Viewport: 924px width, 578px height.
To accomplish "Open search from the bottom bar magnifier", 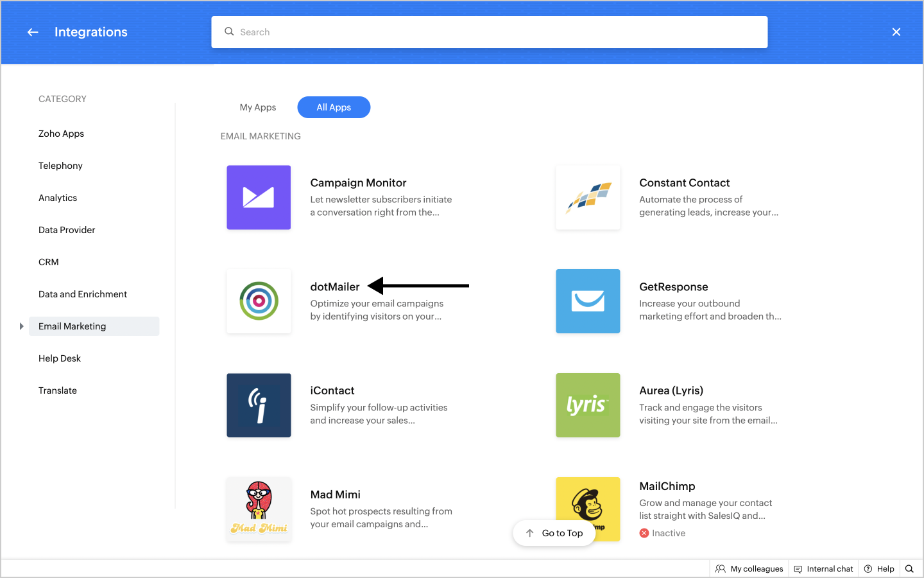I will pos(909,568).
